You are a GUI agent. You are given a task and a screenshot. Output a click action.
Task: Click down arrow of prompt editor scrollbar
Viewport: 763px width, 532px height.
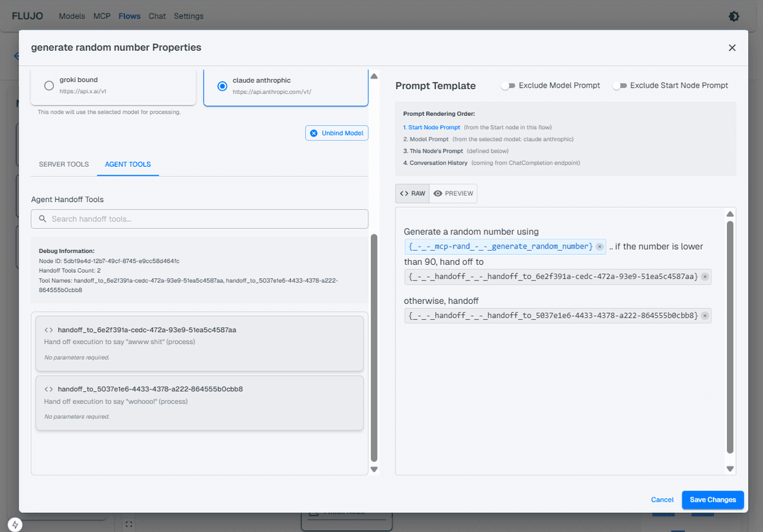730,468
